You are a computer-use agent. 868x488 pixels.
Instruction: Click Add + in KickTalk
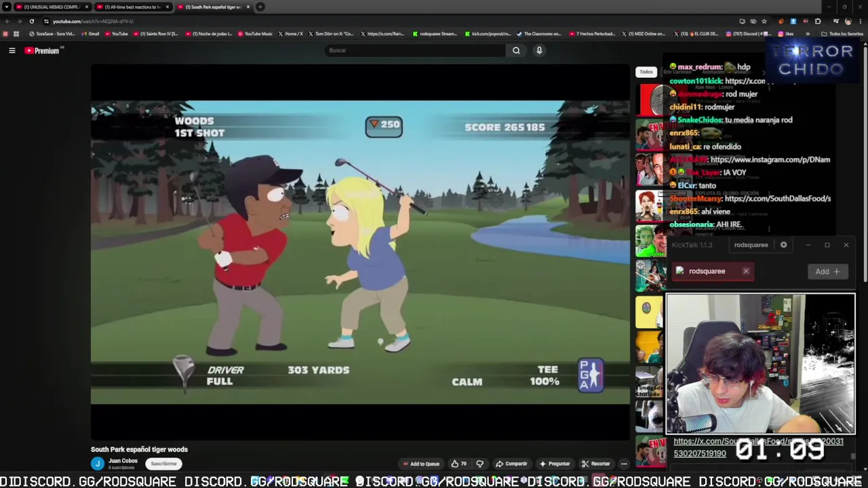point(827,271)
